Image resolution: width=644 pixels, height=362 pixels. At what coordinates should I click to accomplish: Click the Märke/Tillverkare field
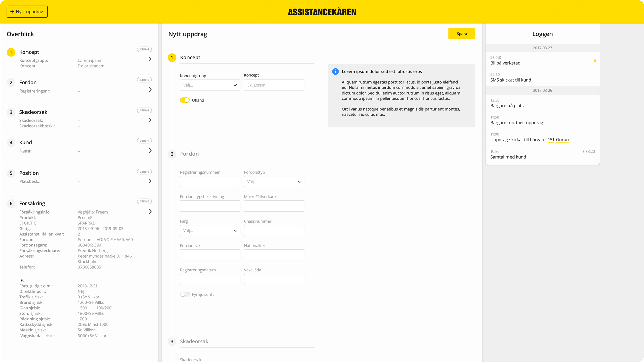click(274, 206)
